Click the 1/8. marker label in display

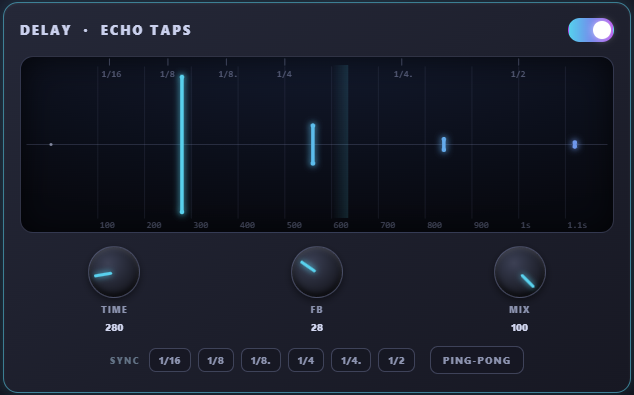(x=228, y=74)
